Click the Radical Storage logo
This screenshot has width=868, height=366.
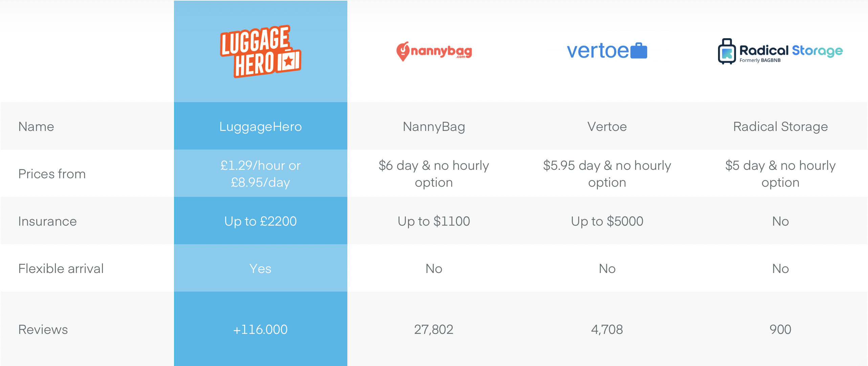[780, 51]
